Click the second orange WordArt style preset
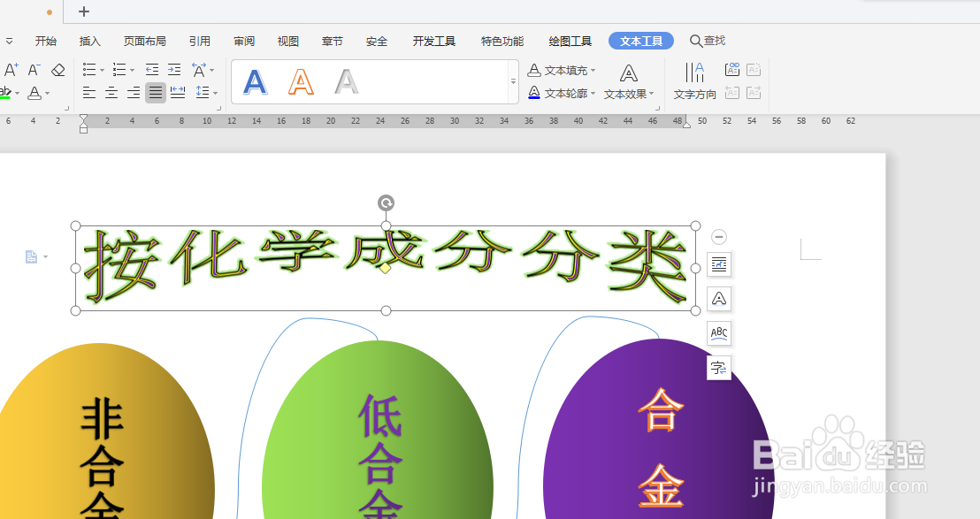 coord(301,81)
